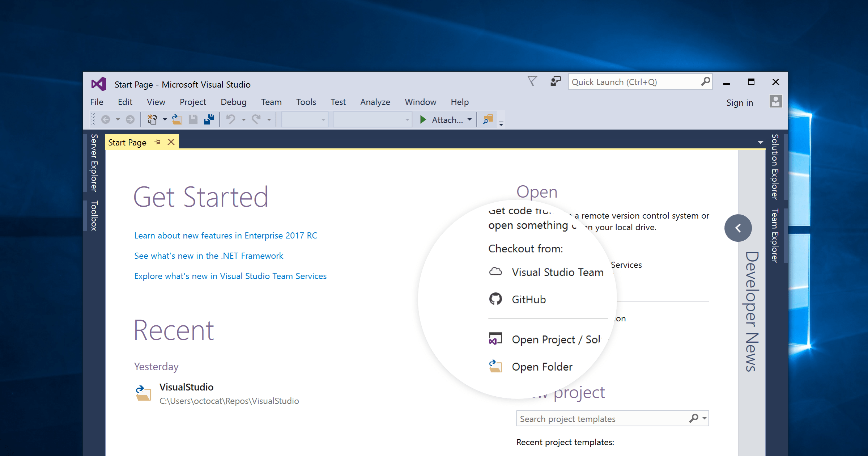Collapse the Developer News panel via chevron
The width and height of the screenshot is (868, 456).
(x=738, y=228)
